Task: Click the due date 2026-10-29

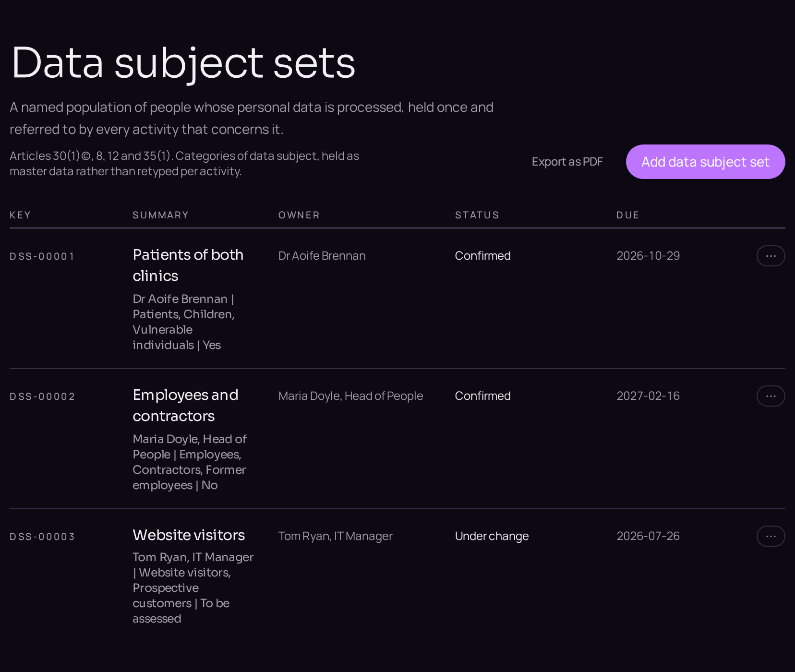Action: (648, 256)
